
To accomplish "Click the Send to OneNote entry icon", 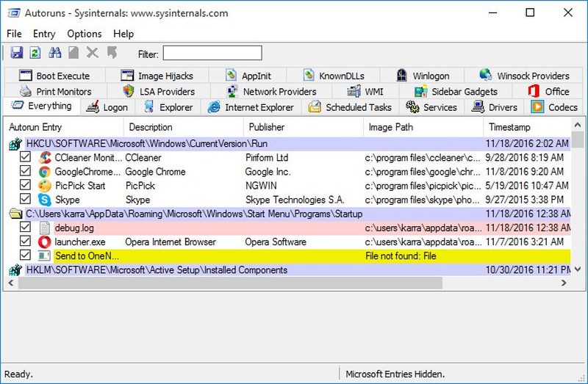I will coord(44,256).
